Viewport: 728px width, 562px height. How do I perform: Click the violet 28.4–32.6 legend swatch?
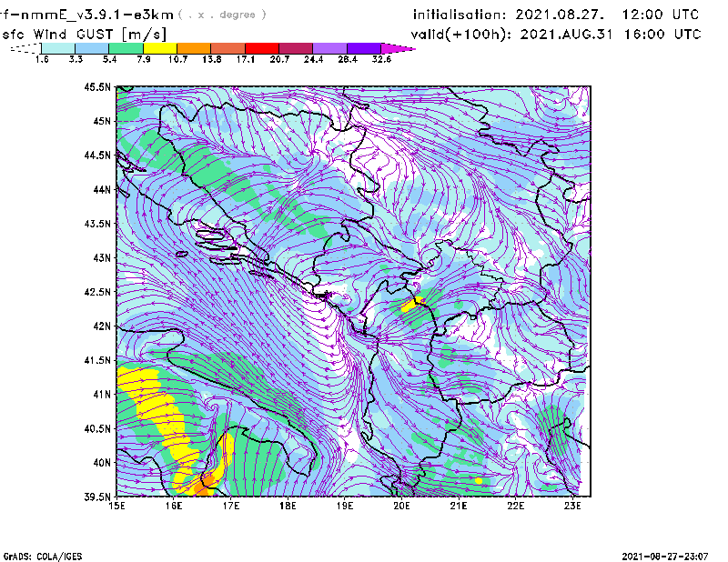point(364,48)
